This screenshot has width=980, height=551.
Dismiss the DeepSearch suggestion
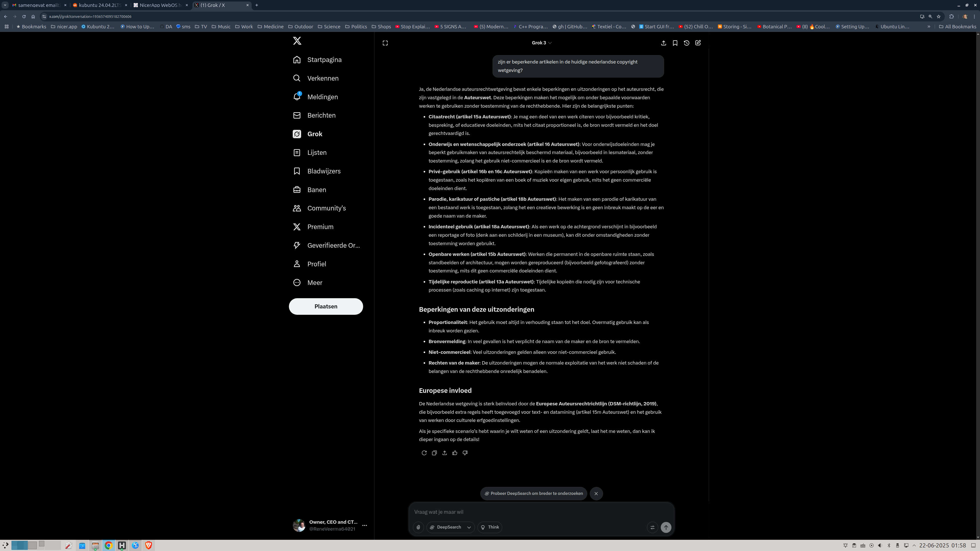[x=596, y=494]
